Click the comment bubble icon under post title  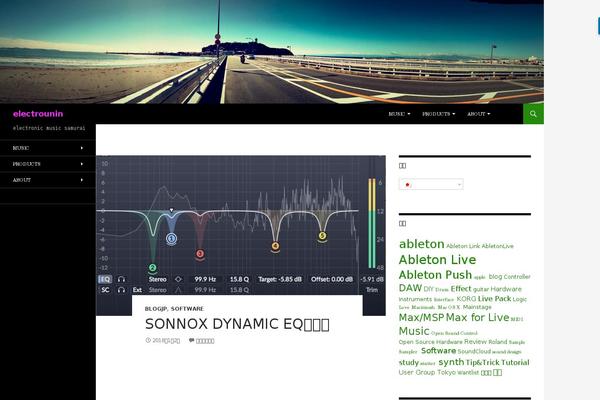[x=191, y=340]
